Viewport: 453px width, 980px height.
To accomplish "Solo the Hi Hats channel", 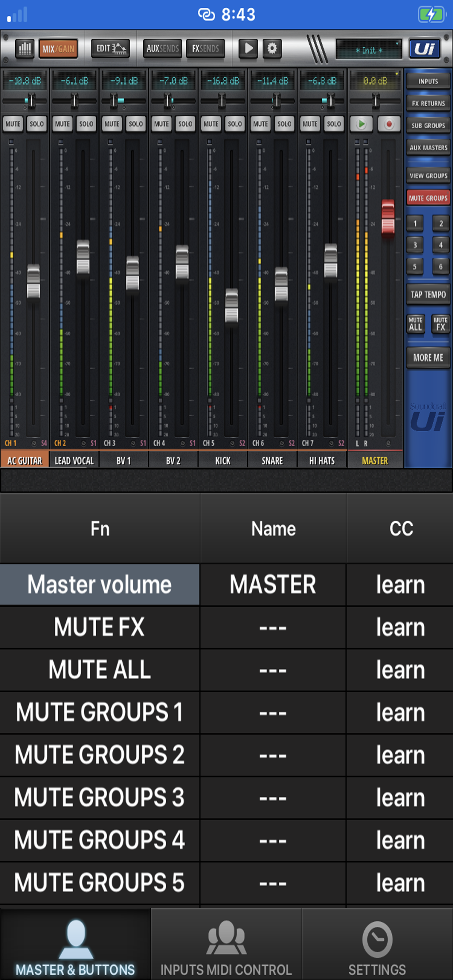I will click(x=333, y=124).
